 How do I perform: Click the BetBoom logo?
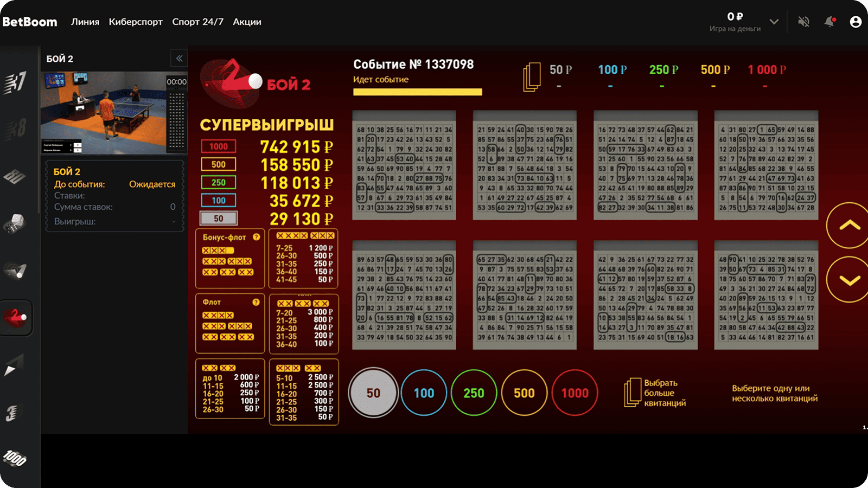pos(30,22)
